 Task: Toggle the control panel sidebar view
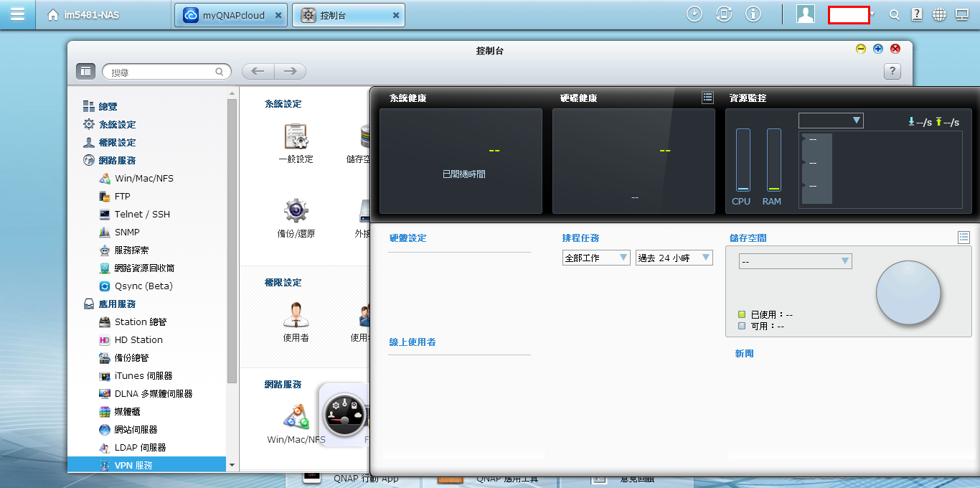[x=85, y=71]
